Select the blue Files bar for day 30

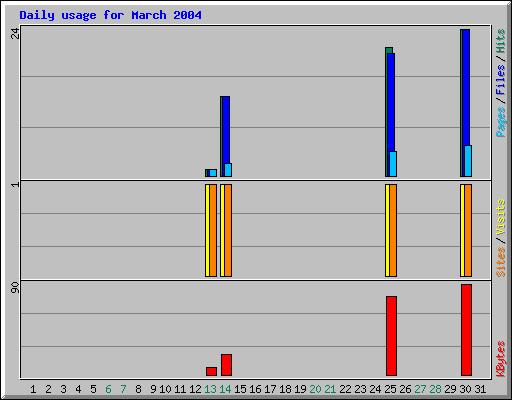click(x=466, y=87)
